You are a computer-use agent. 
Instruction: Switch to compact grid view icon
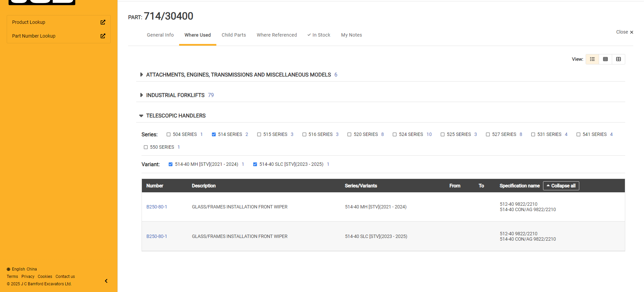(x=605, y=59)
